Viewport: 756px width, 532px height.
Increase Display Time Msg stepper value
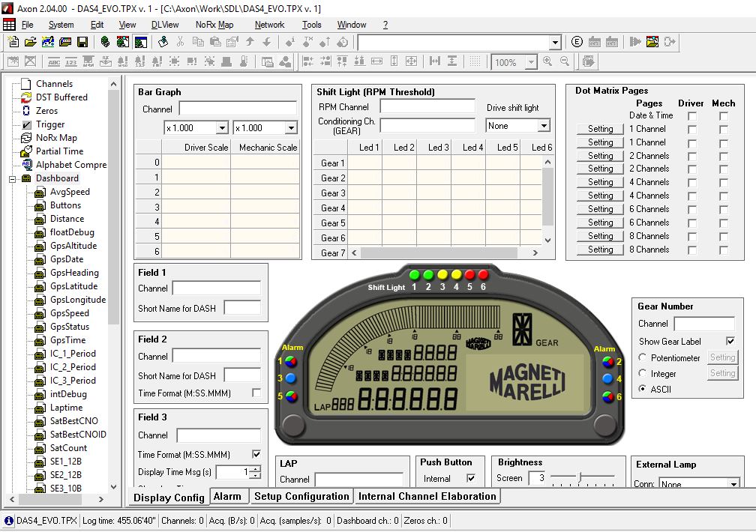[256, 468]
